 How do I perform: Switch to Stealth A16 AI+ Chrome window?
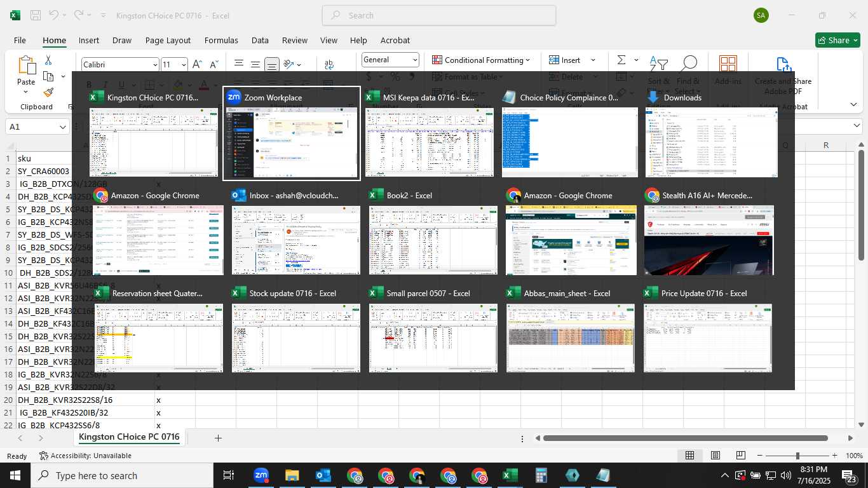coord(709,232)
